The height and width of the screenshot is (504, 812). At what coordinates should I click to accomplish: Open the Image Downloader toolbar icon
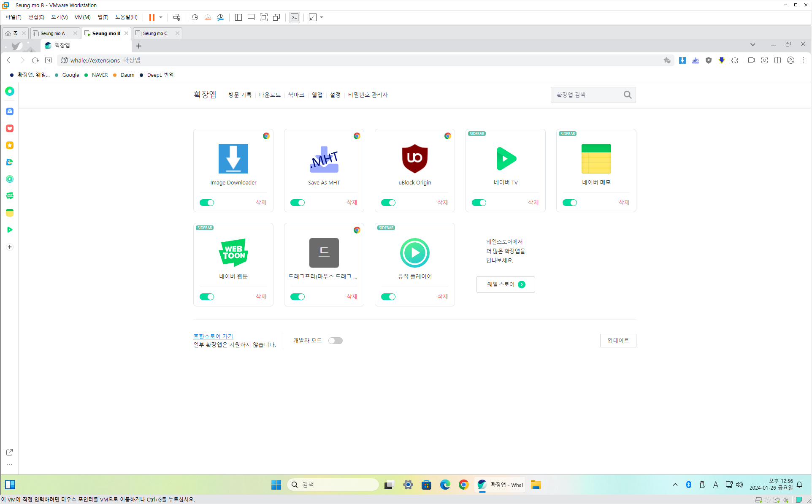(x=682, y=60)
